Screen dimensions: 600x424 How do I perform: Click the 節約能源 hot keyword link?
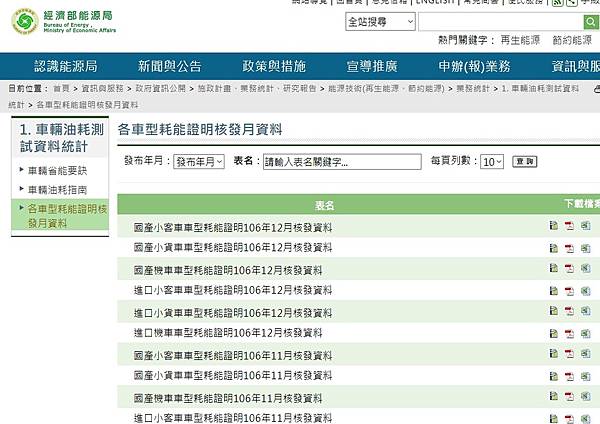point(572,40)
